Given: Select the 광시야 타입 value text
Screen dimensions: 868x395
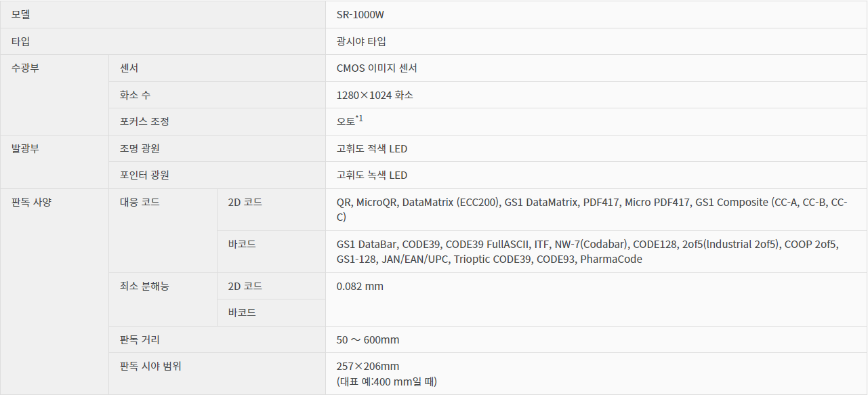Looking at the screenshot, I should (361, 41).
